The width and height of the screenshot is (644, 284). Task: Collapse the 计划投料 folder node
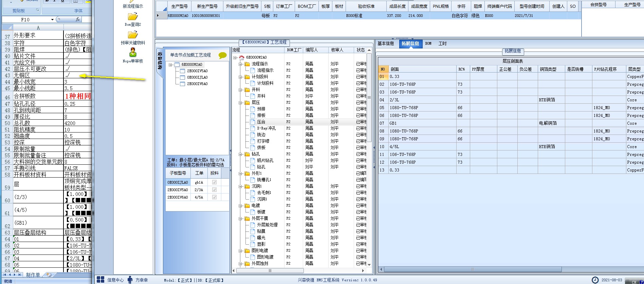click(x=240, y=77)
